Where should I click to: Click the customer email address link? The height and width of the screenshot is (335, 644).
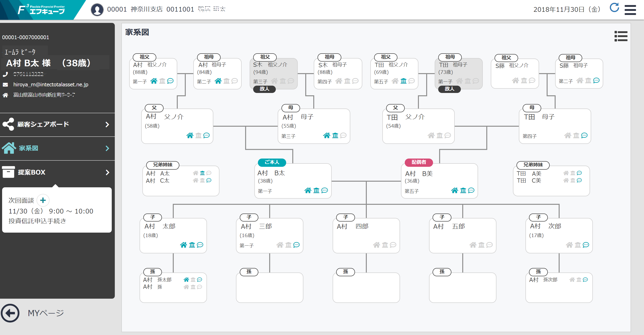(x=51, y=84)
